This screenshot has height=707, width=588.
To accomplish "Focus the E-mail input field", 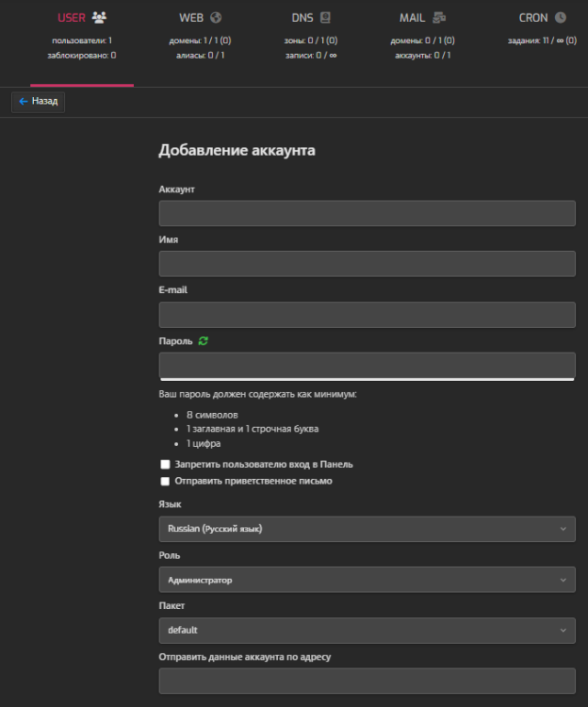I will pos(367,315).
